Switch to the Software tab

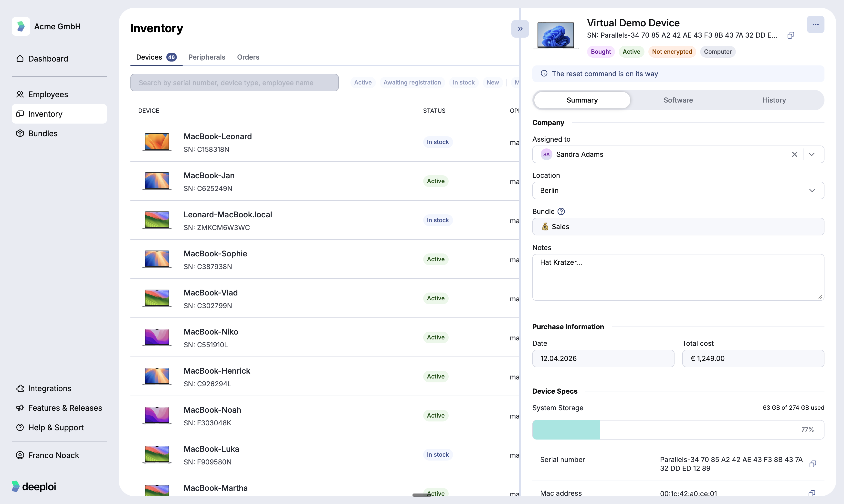[x=678, y=100]
